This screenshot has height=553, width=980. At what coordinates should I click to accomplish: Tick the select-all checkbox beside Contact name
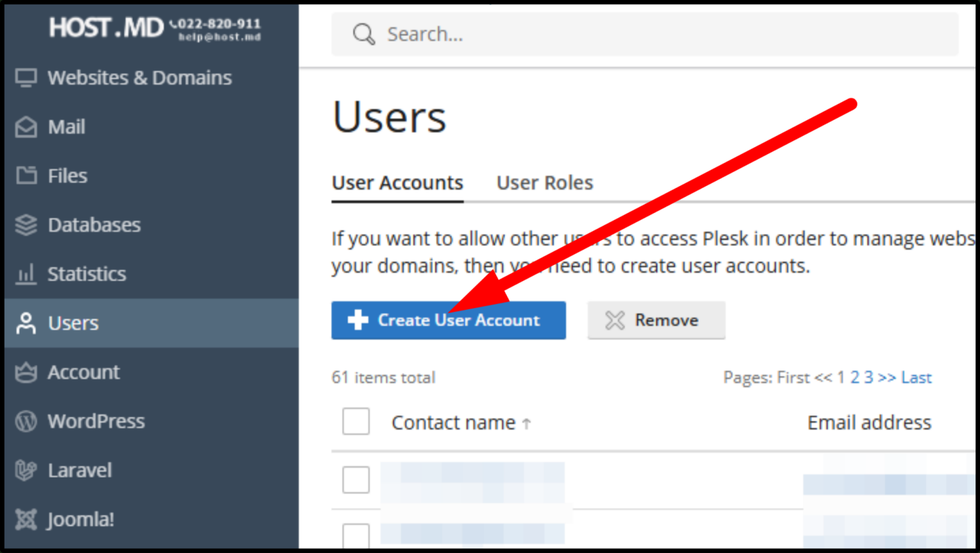(x=356, y=421)
